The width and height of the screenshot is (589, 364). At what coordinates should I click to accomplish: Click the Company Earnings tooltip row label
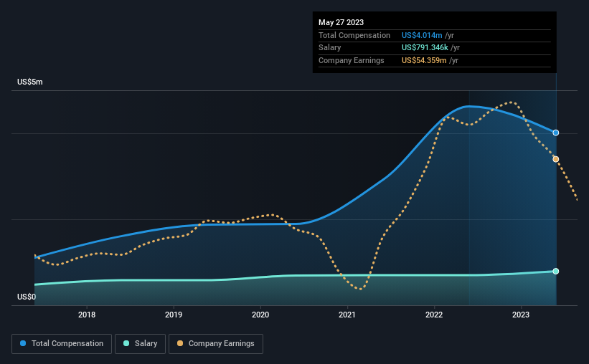tap(352, 60)
